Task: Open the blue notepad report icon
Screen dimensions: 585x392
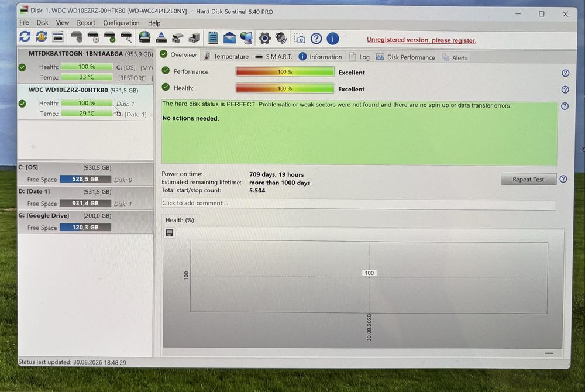Action: coord(213,37)
